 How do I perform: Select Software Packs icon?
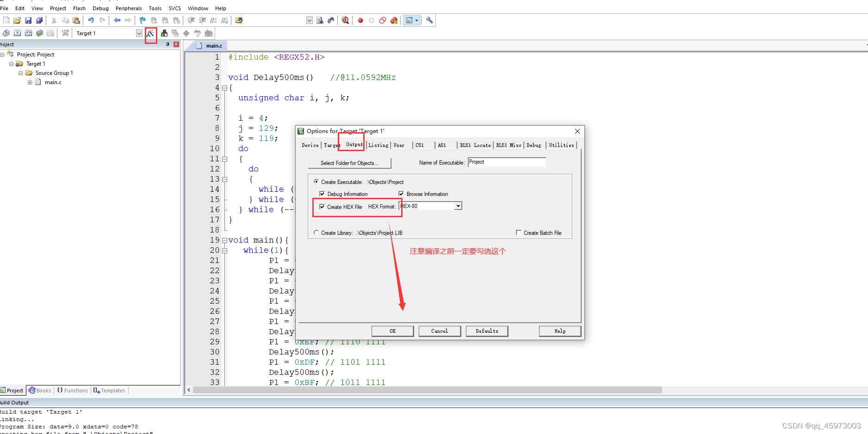(198, 33)
